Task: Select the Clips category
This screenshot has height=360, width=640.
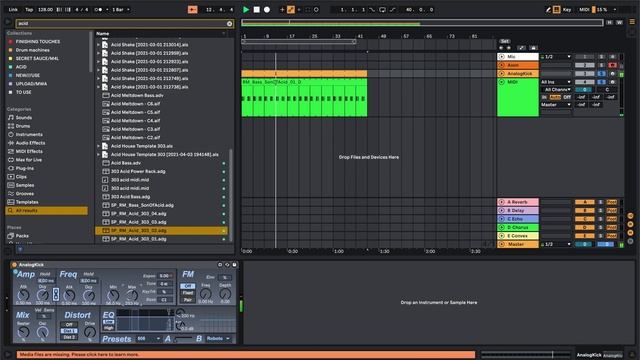Action: click(21, 177)
